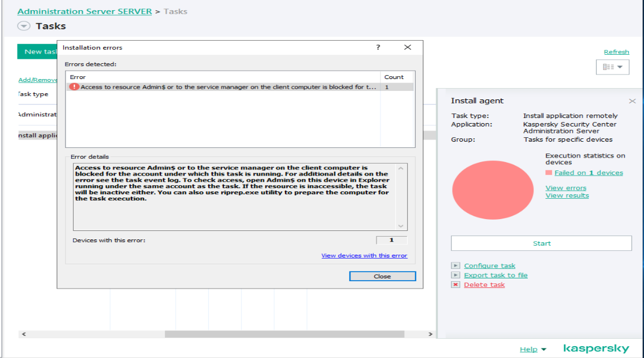The image size is (644, 358).
Task: Click the task list horizontal scrollbar thumb
Action: coord(284,334)
